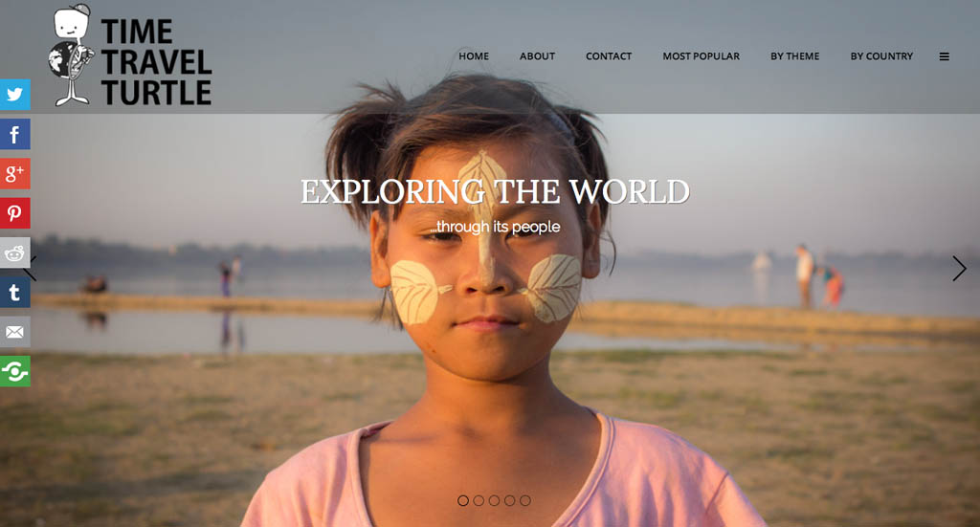Visit the Most Popular section
Image resolution: width=980 pixels, height=527 pixels.
(702, 56)
